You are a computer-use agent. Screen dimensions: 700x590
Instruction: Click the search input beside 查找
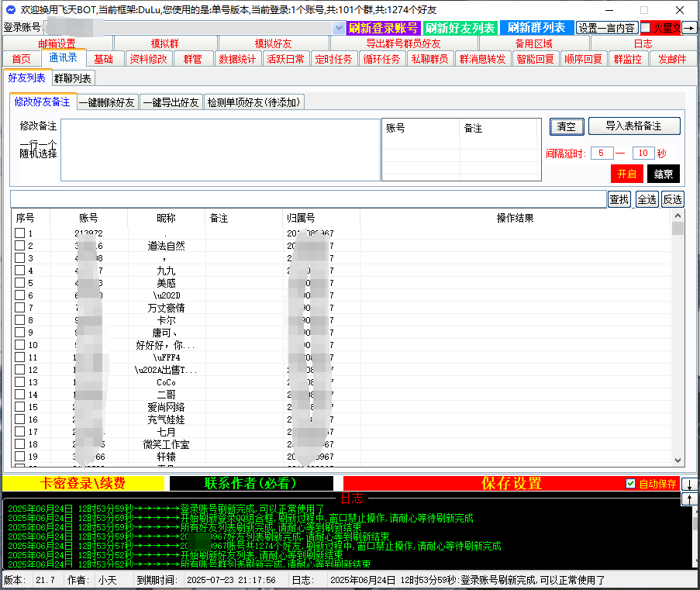pyautogui.click(x=309, y=199)
